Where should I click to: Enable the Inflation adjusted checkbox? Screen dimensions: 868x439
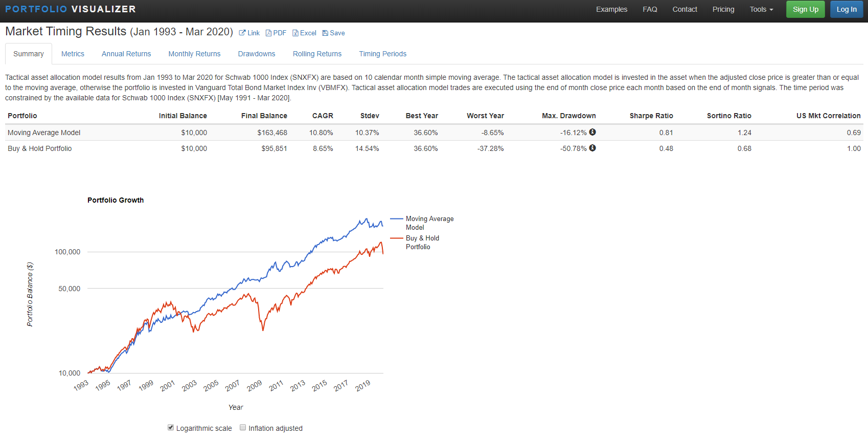coord(243,428)
